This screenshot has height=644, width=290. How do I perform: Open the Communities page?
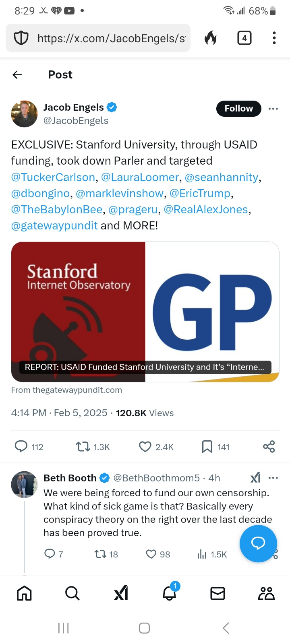(x=265, y=593)
